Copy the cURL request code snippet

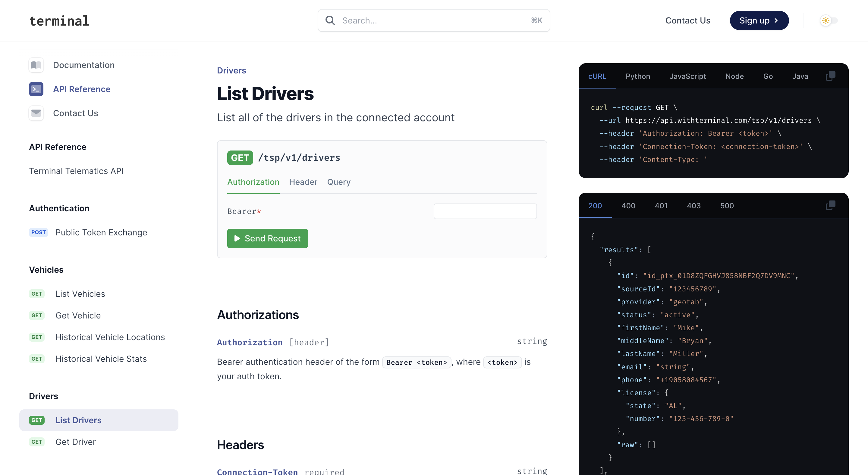pos(830,76)
